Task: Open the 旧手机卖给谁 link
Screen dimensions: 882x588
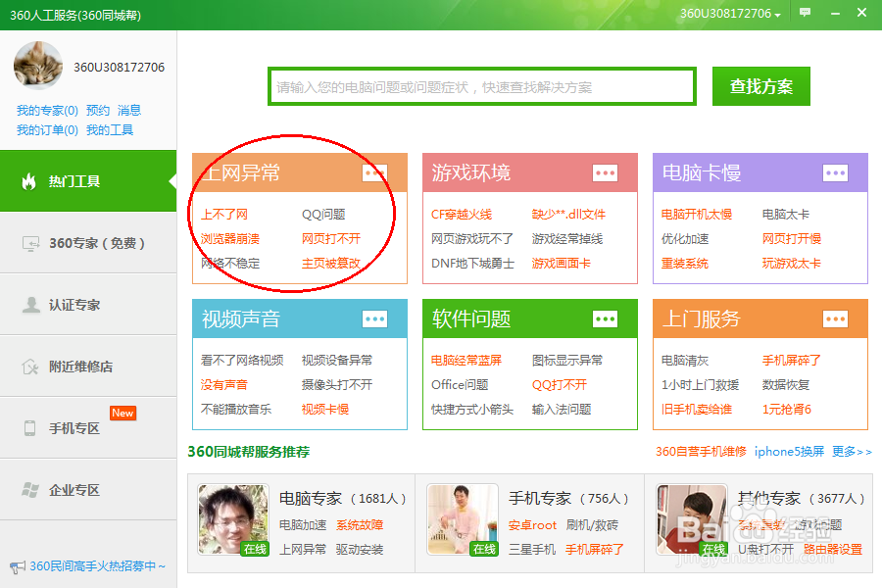Action: pos(697,409)
